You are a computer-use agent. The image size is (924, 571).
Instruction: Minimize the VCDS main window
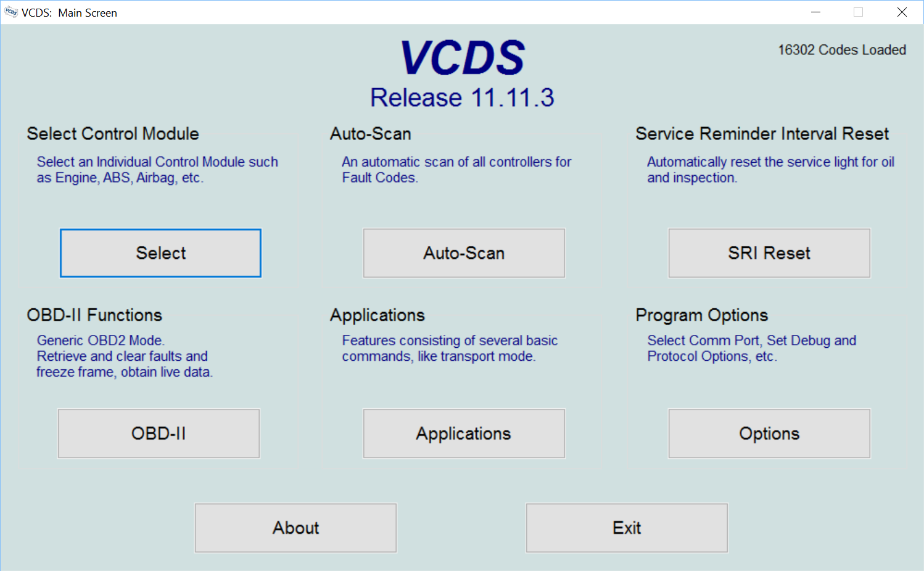pos(815,12)
